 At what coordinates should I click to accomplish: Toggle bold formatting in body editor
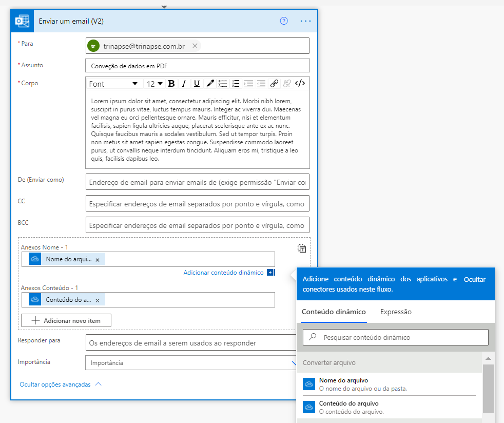click(171, 84)
